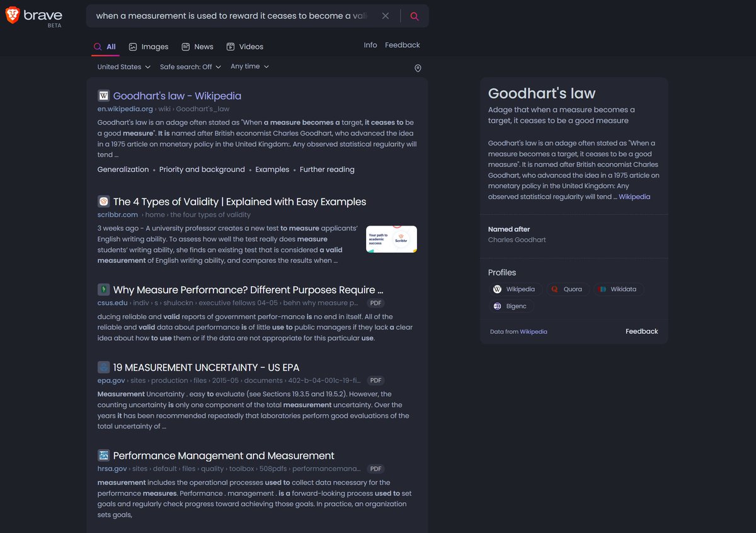Open The 4 Types of Validity result

pos(239,202)
